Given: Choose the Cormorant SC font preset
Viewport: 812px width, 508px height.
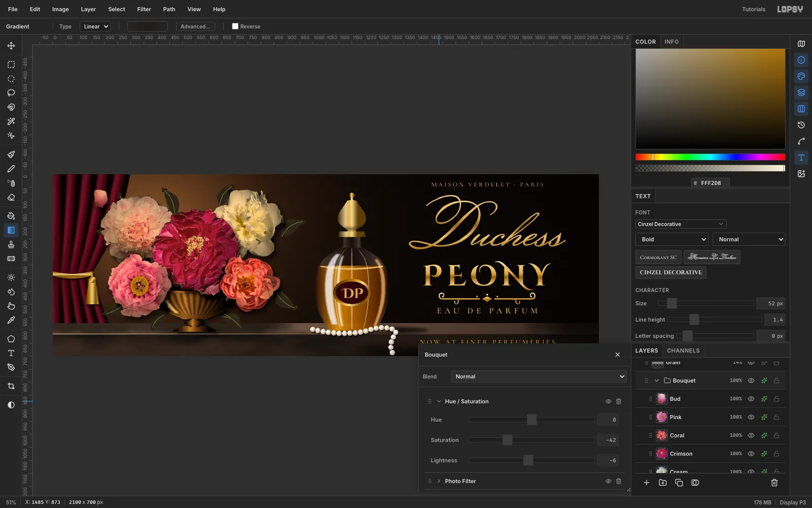Looking at the screenshot, I should click(658, 257).
